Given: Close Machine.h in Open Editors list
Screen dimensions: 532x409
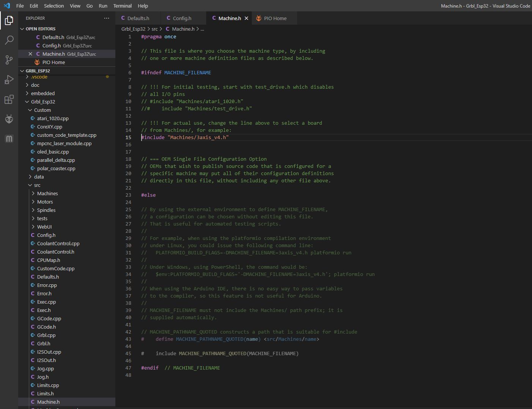Looking at the screenshot, I should 30,54.
